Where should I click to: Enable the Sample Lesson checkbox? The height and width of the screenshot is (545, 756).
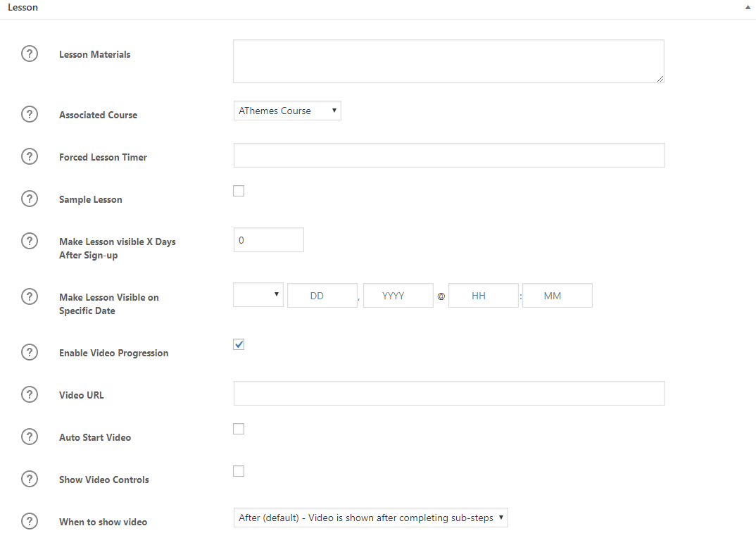tap(239, 191)
